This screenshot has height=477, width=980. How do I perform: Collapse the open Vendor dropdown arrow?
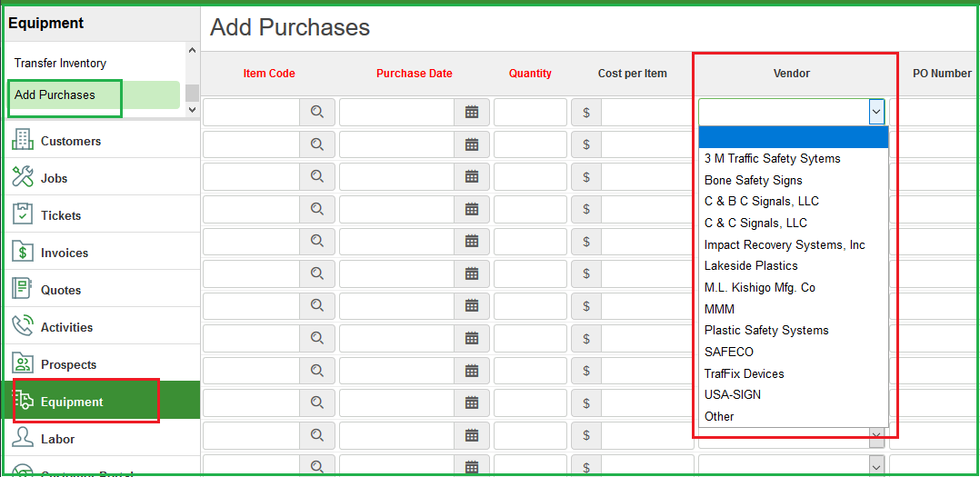876,112
